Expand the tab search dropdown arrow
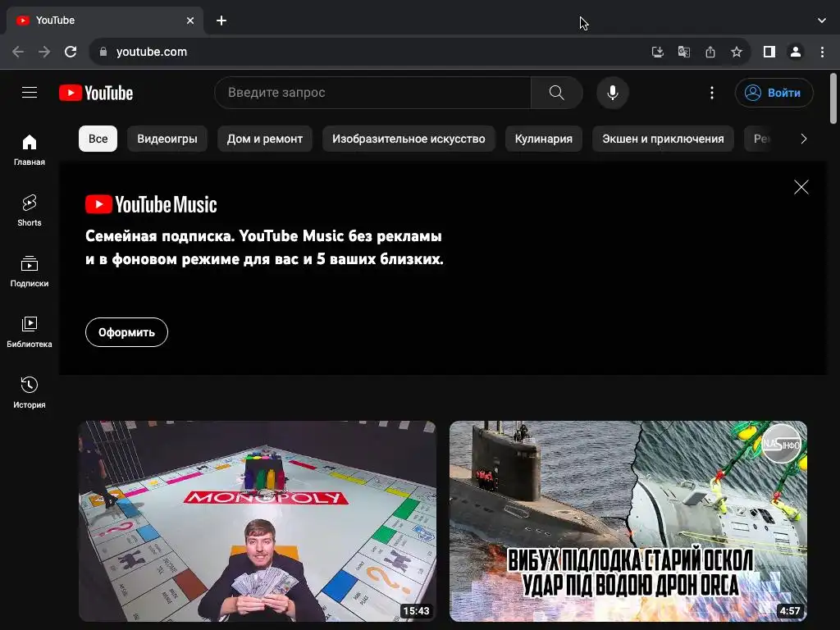 point(822,21)
